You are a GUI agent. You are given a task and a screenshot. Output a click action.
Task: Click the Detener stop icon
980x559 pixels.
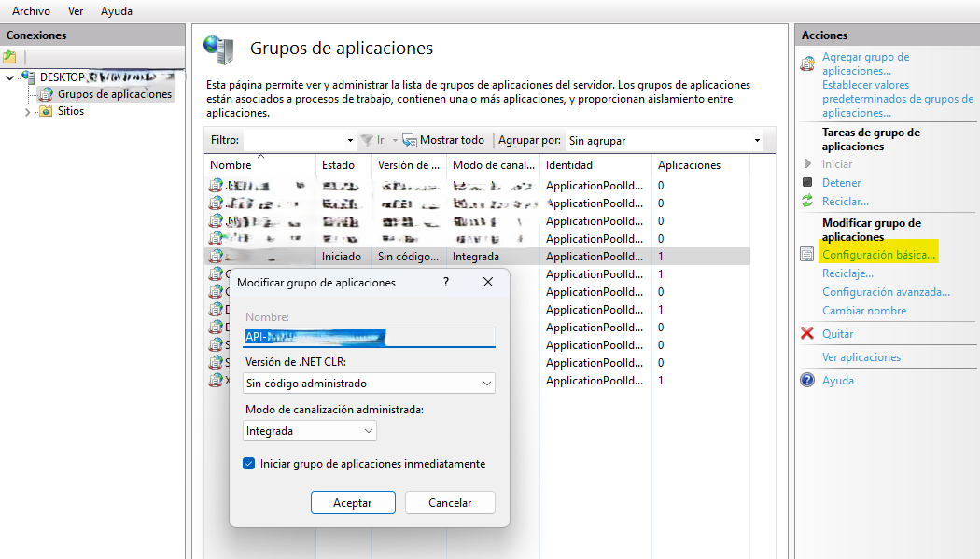click(807, 183)
